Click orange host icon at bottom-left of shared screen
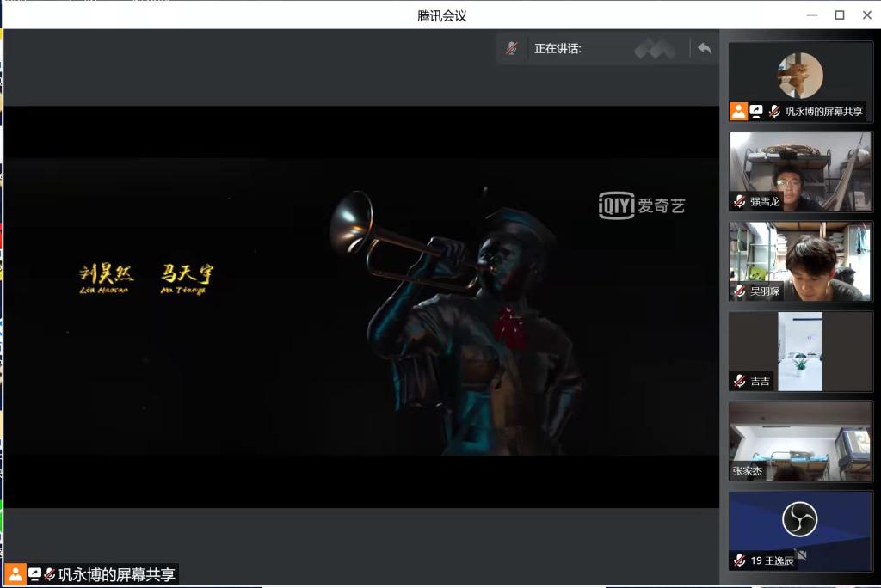Screen dimensions: 881x588 click(x=15, y=574)
